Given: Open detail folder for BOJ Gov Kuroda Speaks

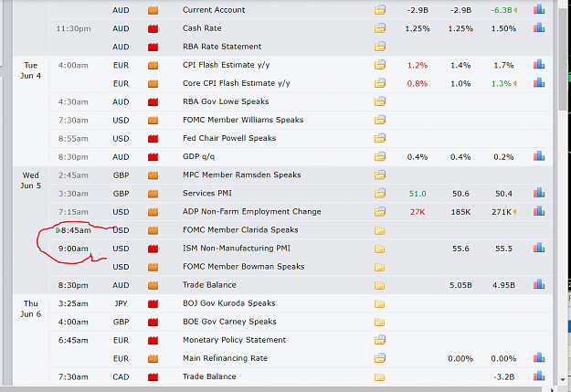Looking at the screenshot, I should pyautogui.click(x=379, y=303).
